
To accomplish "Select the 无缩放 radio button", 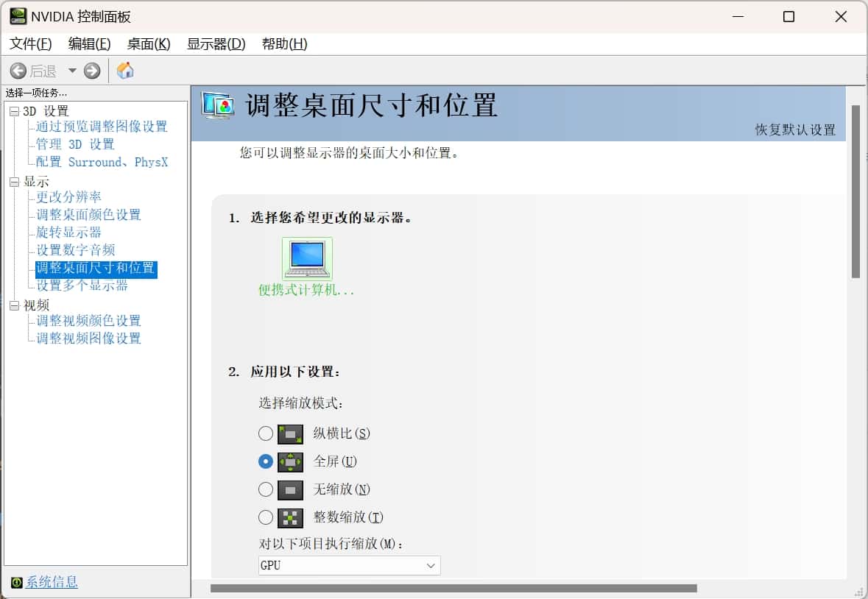I will click(x=266, y=489).
